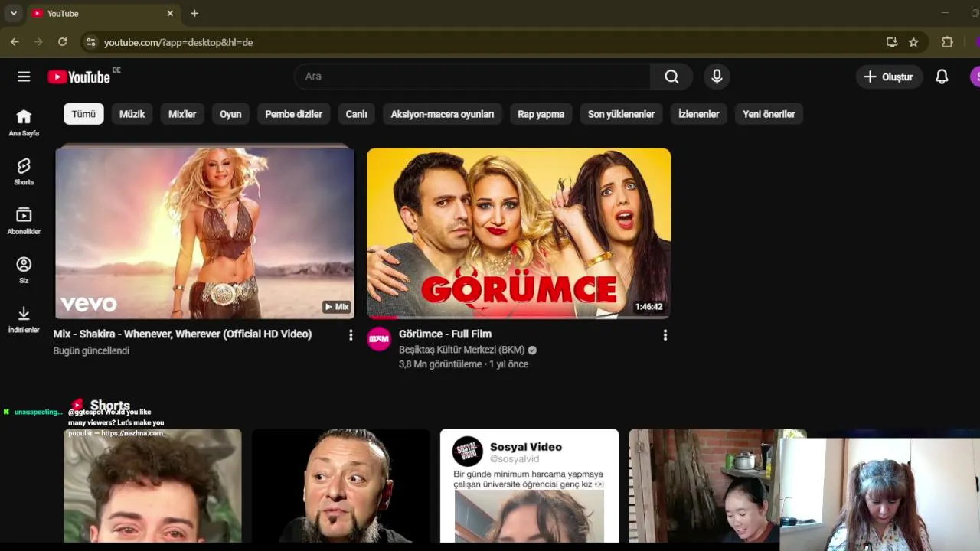980x551 pixels.
Task: Open Abonelikler in sidebar
Action: [x=24, y=221]
